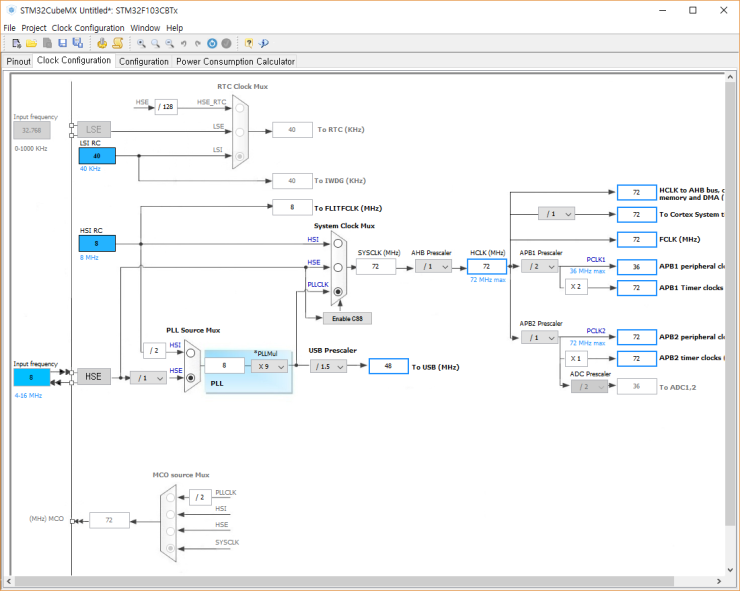
Task: Choose HSE in PLL Source Mux
Action: pos(191,378)
